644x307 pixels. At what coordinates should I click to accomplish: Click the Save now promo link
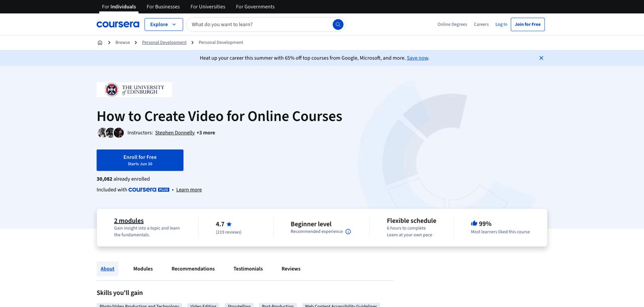coord(417,58)
